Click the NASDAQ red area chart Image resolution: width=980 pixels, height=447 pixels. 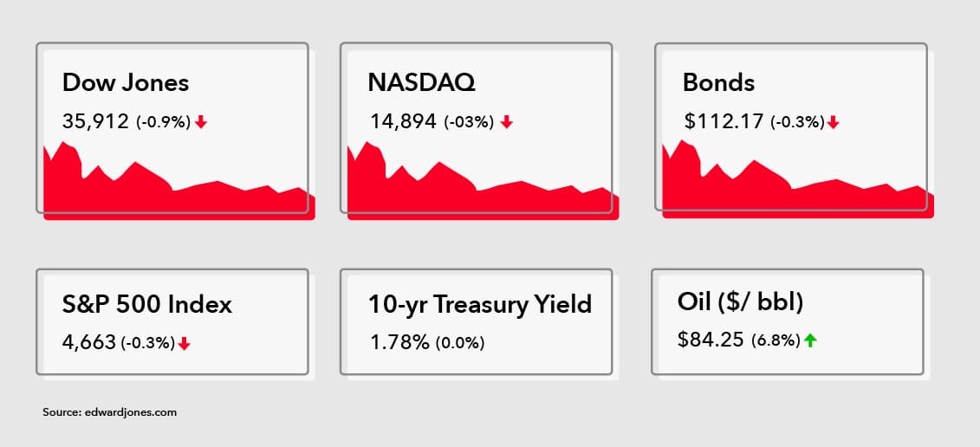484,181
